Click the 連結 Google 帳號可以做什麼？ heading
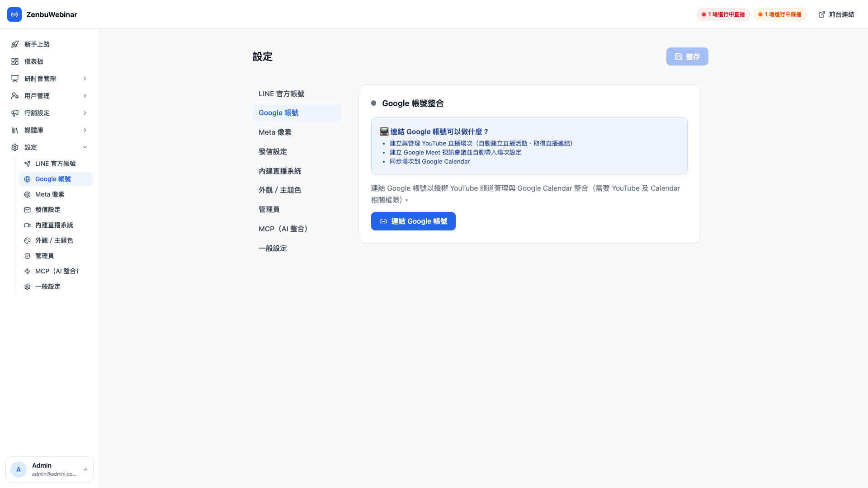The image size is (868, 488). click(439, 131)
